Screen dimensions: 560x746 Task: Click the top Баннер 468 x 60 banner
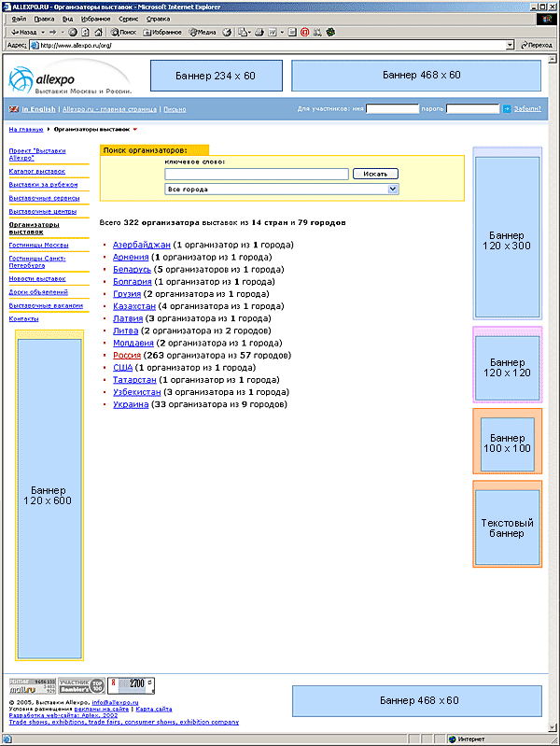pos(416,76)
